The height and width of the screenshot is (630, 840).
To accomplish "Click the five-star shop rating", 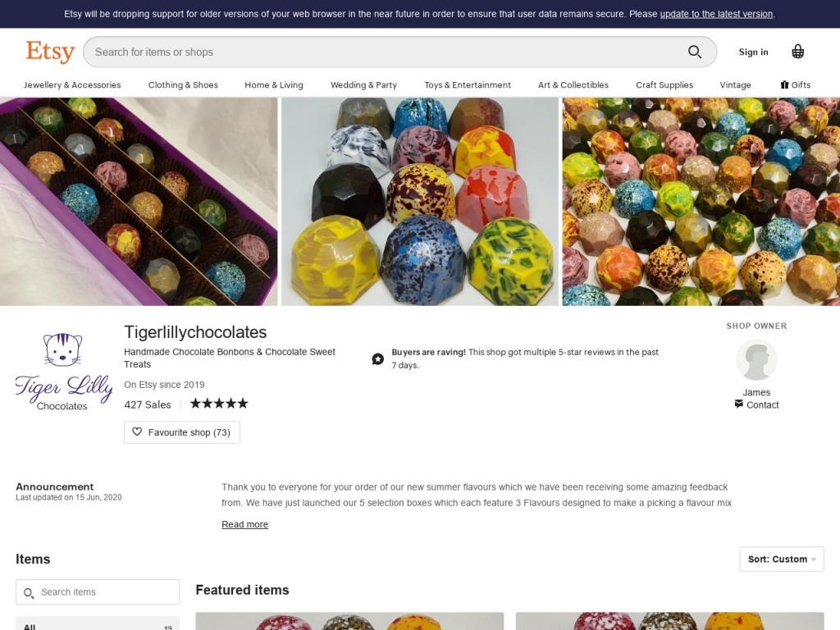I will coord(219,404).
